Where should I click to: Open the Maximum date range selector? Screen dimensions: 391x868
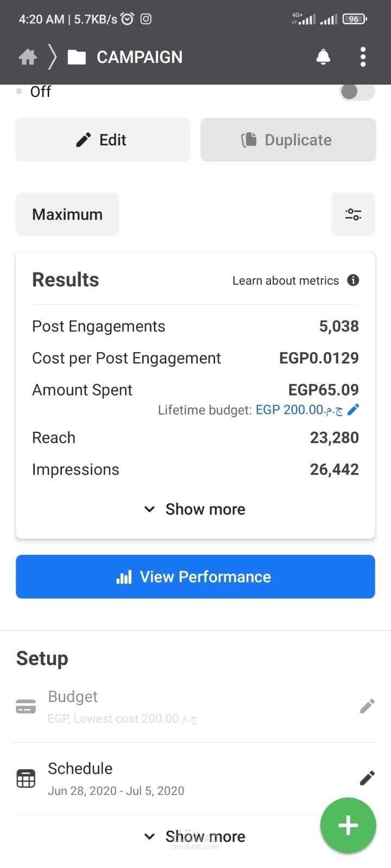point(67,214)
